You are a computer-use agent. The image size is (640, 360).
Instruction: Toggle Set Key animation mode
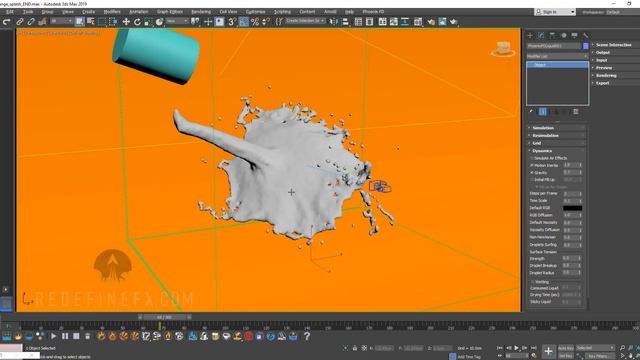coord(565,356)
